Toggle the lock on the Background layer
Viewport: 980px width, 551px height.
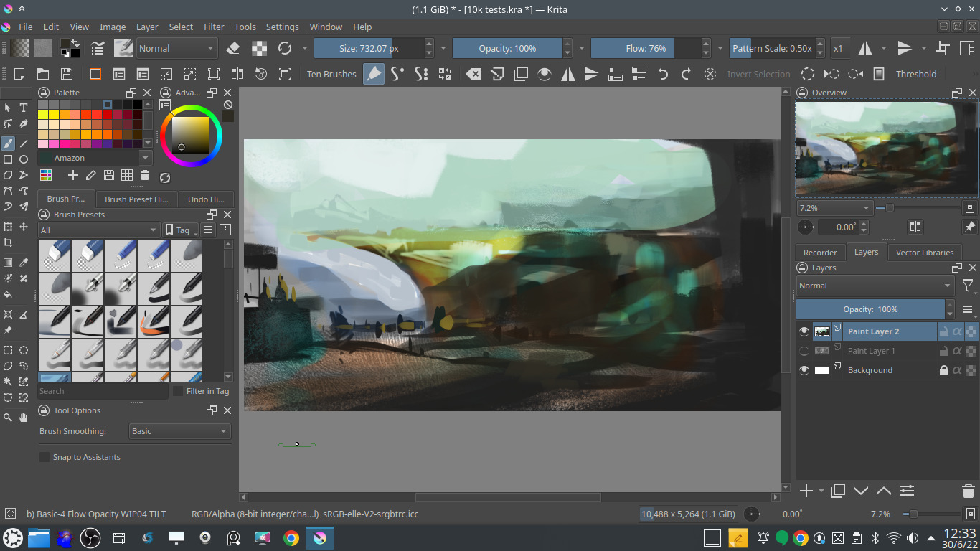click(x=944, y=370)
